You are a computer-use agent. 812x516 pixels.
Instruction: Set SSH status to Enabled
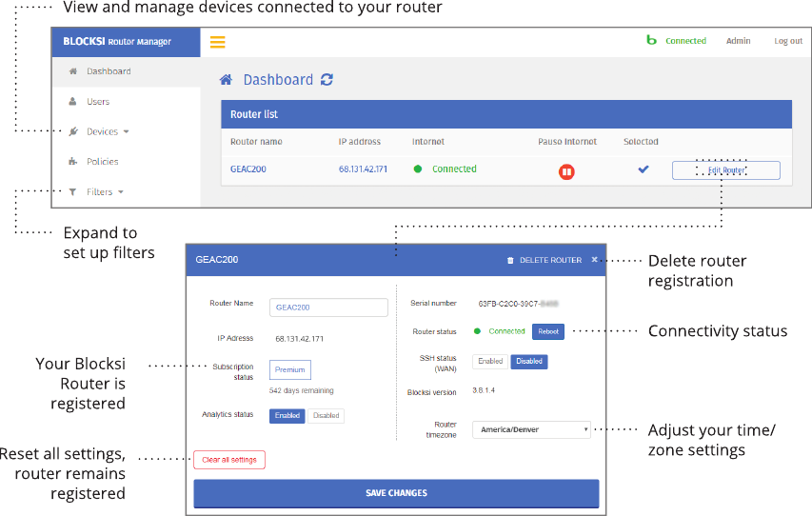point(490,361)
